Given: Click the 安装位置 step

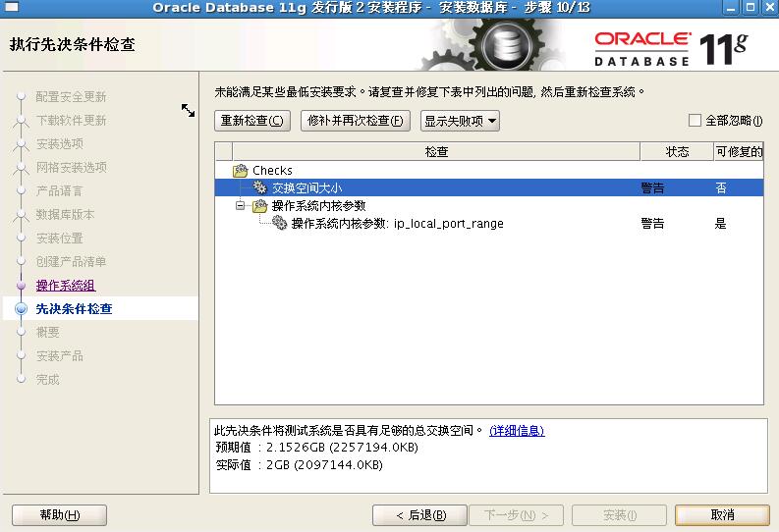Looking at the screenshot, I should tap(60, 239).
